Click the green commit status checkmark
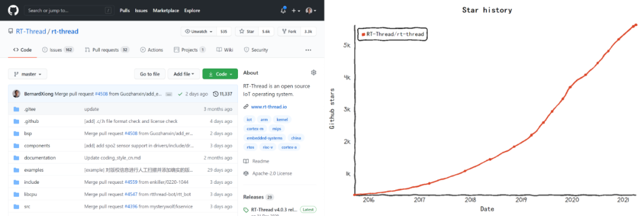The height and width of the screenshot is (216, 644). (180, 94)
